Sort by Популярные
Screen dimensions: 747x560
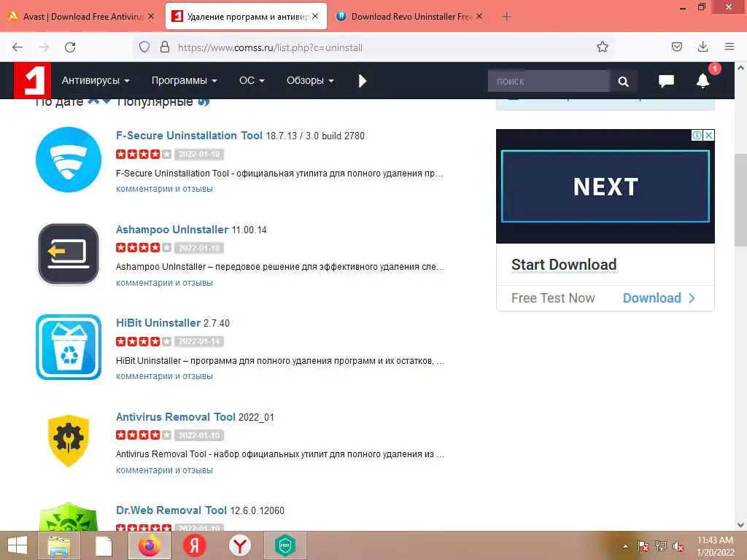[155, 101]
